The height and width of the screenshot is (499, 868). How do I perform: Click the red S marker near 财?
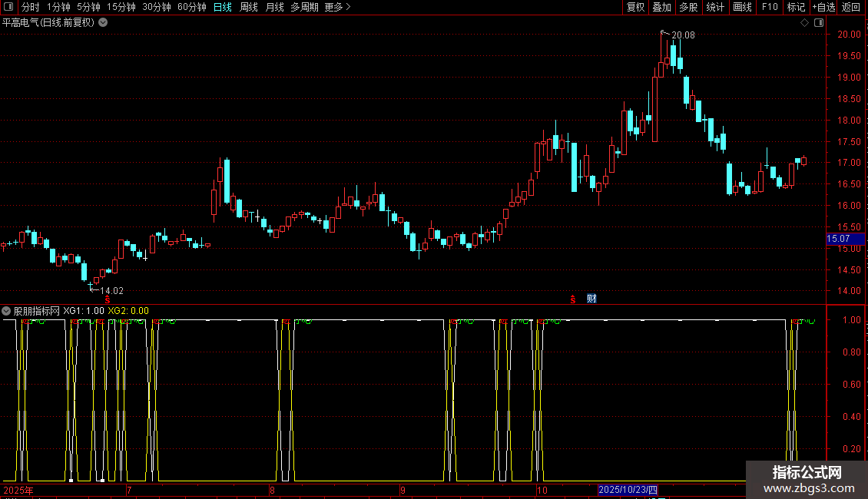(573, 299)
